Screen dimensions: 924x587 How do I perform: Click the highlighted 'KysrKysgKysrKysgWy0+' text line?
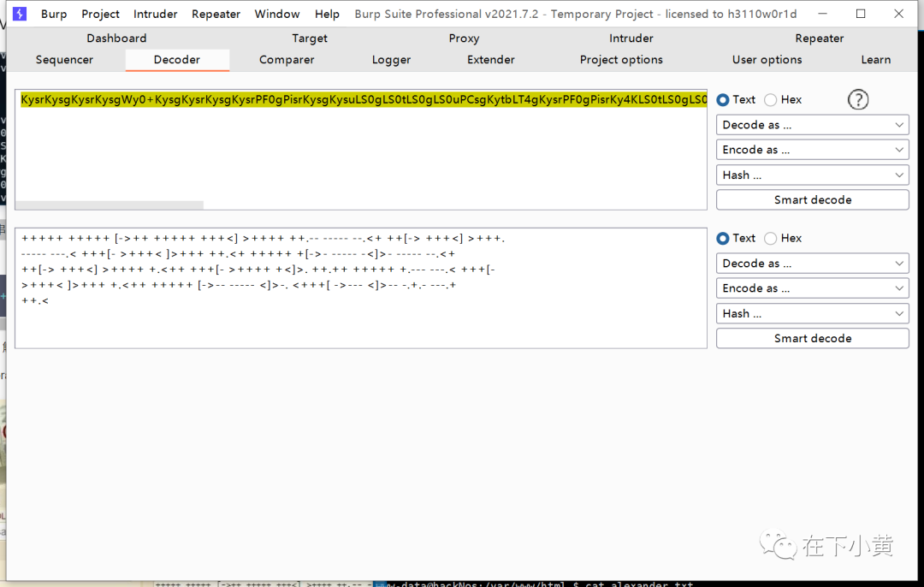(x=364, y=99)
